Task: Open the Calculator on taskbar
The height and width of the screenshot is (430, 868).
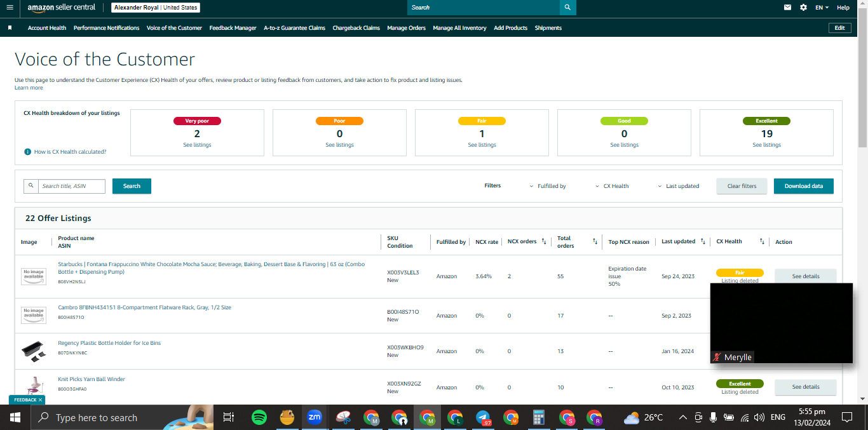Action: (539, 417)
